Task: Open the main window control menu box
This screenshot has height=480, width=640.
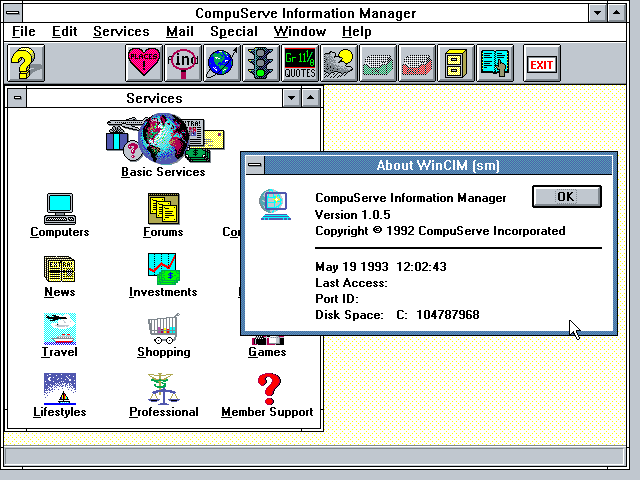Action: point(12,12)
